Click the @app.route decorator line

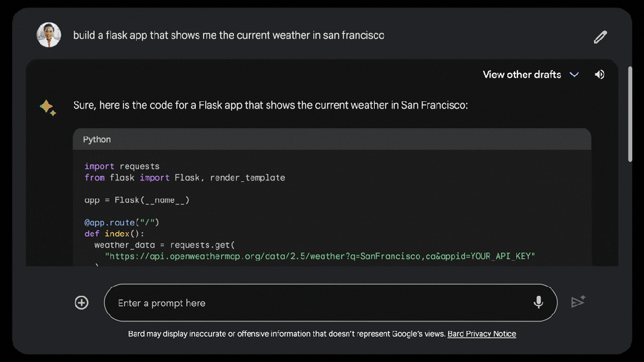(x=122, y=222)
